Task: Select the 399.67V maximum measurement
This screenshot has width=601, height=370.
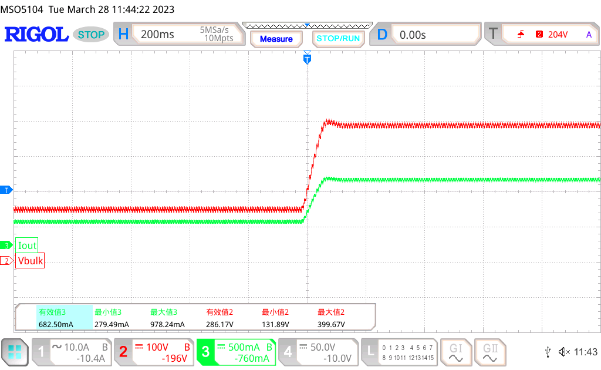Action: pyautogui.click(x=331, y=324)
